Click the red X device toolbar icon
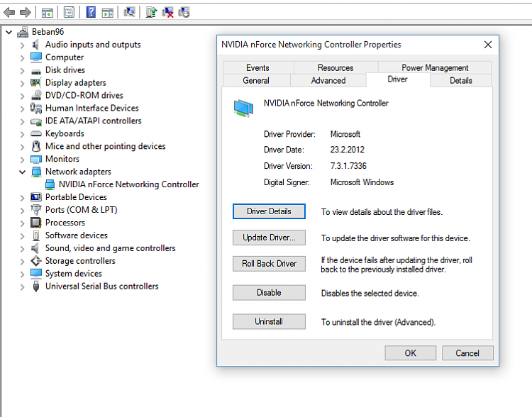Viewport: 532px width, 417px height. pyautogui.click(x=167, y=12)
